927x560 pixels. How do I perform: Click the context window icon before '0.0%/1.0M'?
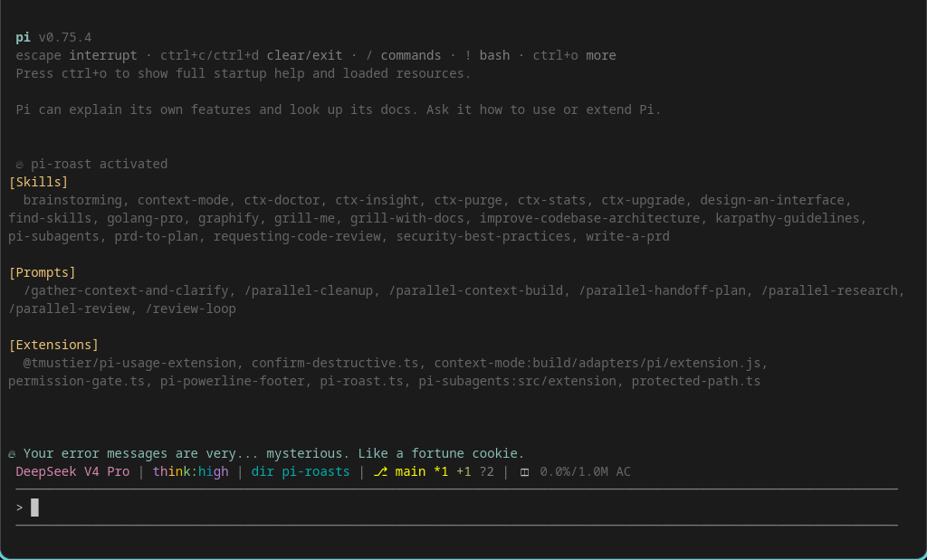[524, 472]
